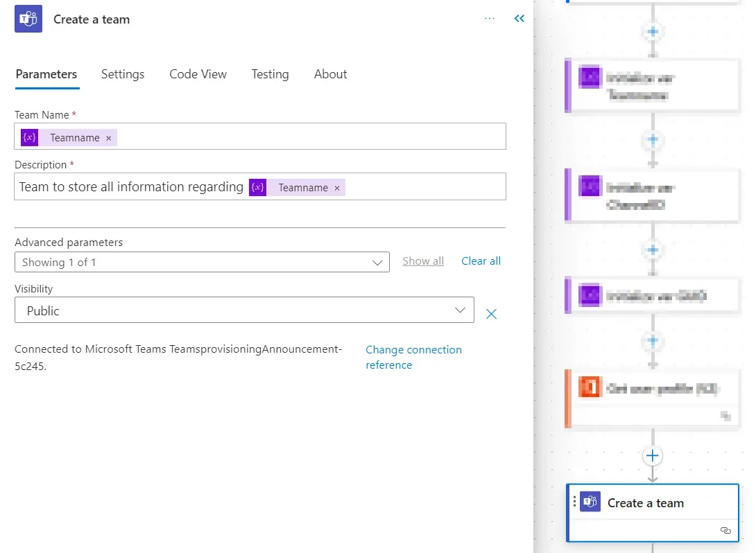Click the Teams icon in the panel header

[x=28, y=19]
